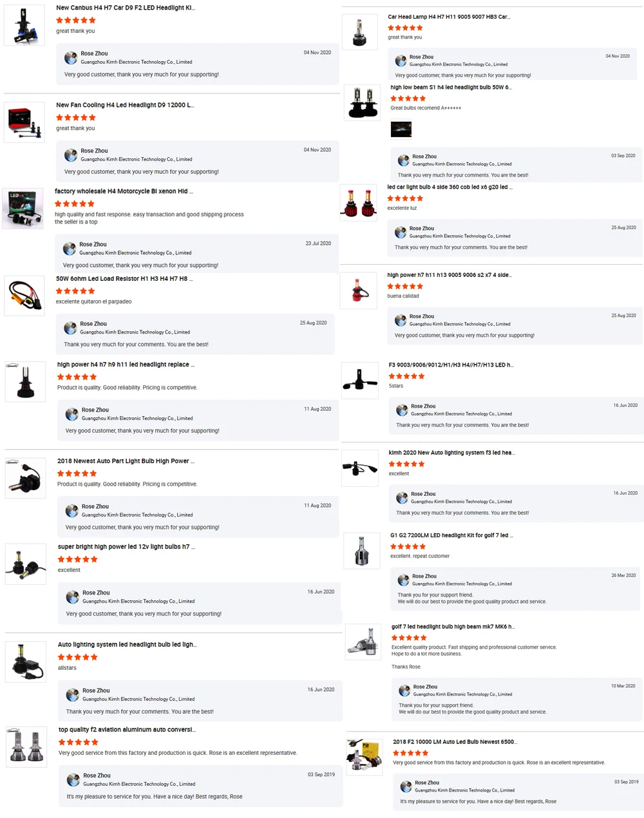Image resolution: width=644 pixels, height=818 pixels.
Task: Open the Car Head Lamp H4 H7 H11 title
Action: tap(449, 17)
